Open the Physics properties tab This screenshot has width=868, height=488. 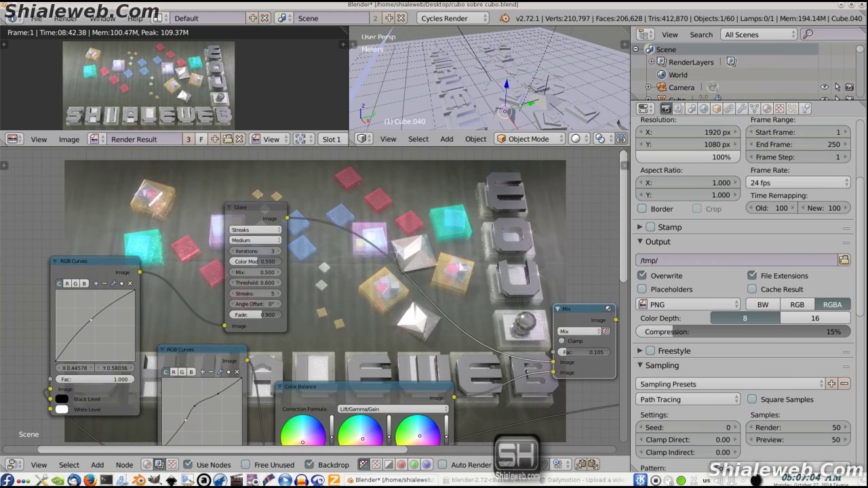[x=805, y=108]
